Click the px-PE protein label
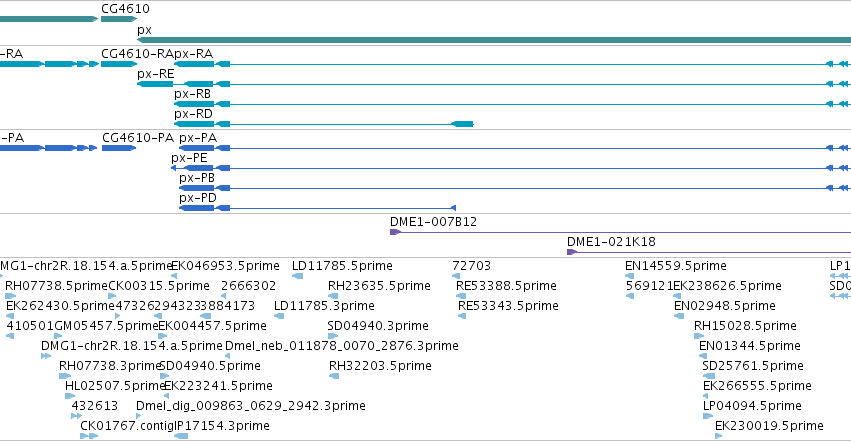Viewport: 851px width, 441px height. (189, 158)
